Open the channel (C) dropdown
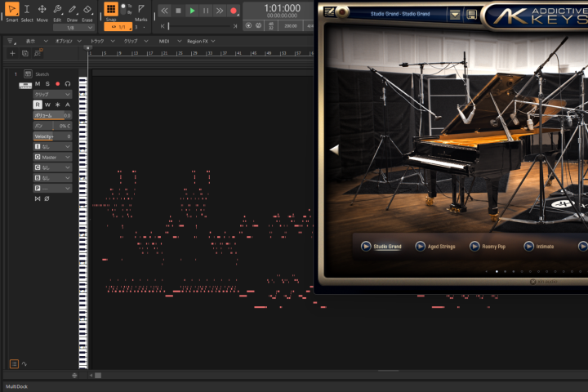Image resolution: width=588 pixels, height=392 pixels. (52, 167)
